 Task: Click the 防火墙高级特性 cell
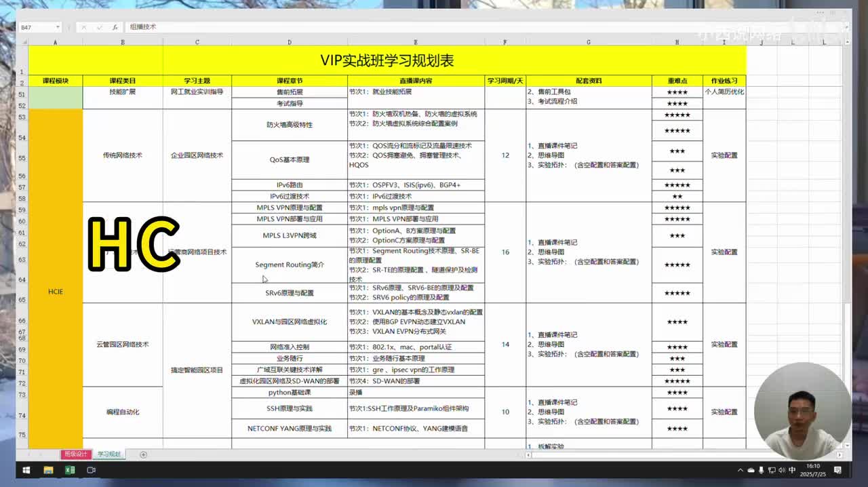click(290, 125)
